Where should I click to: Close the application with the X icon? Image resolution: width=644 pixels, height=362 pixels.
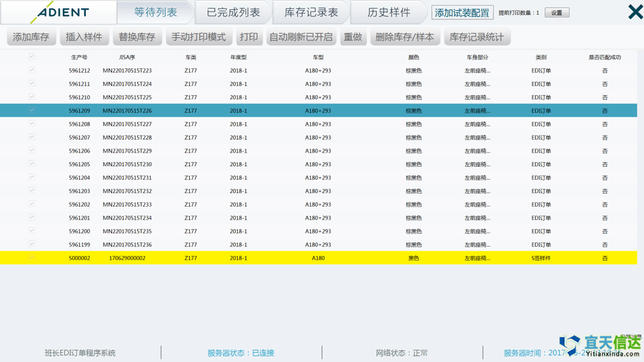point(635,11)
